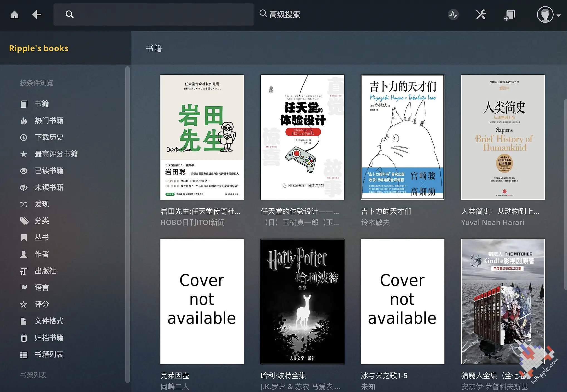Go to the home page icon

coord(14,14)
